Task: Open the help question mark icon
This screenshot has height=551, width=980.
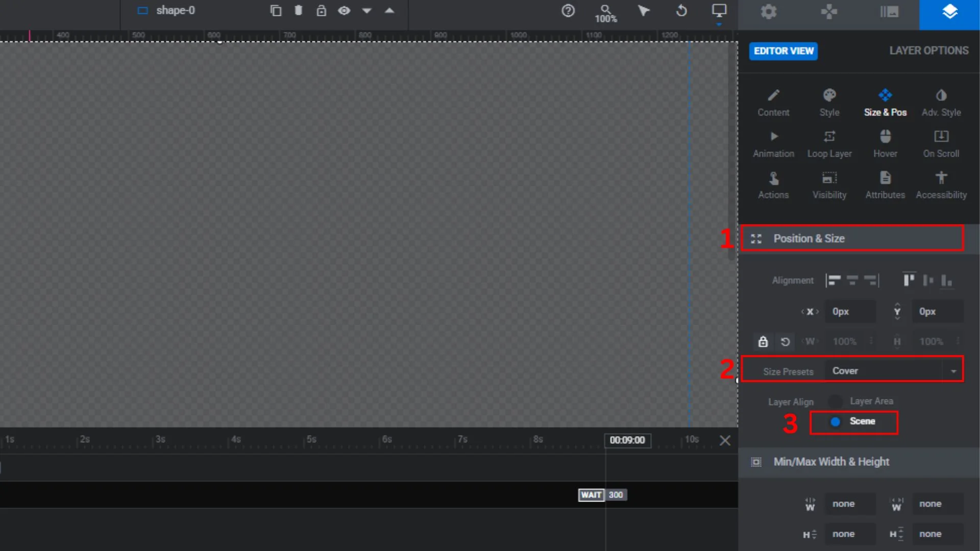Action: [568, 11]
